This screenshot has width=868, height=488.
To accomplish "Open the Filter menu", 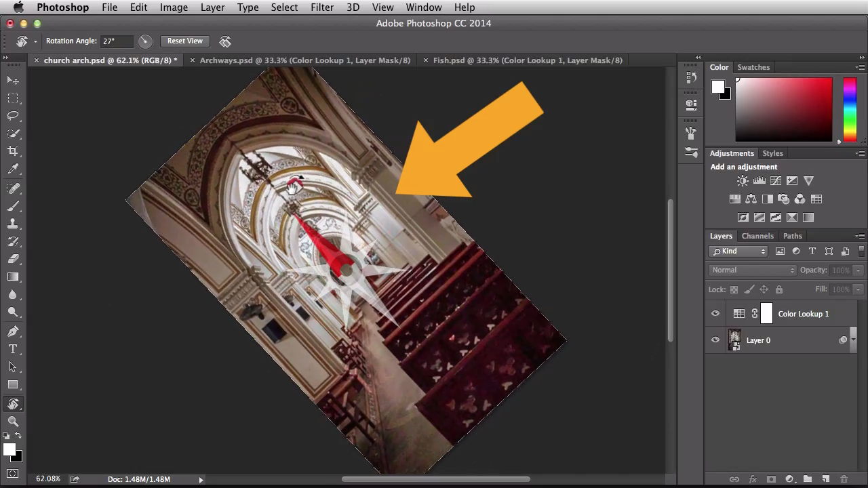I will [322, 7].
